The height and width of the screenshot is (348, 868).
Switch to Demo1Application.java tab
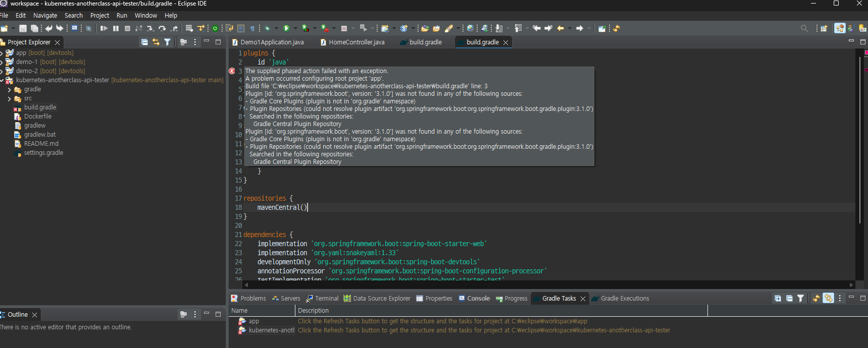tap(268, 42)
